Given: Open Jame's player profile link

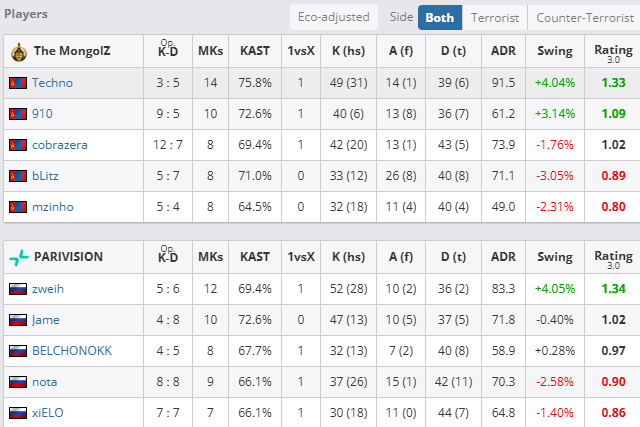Looking at the screenshot, I should [46, 320].
